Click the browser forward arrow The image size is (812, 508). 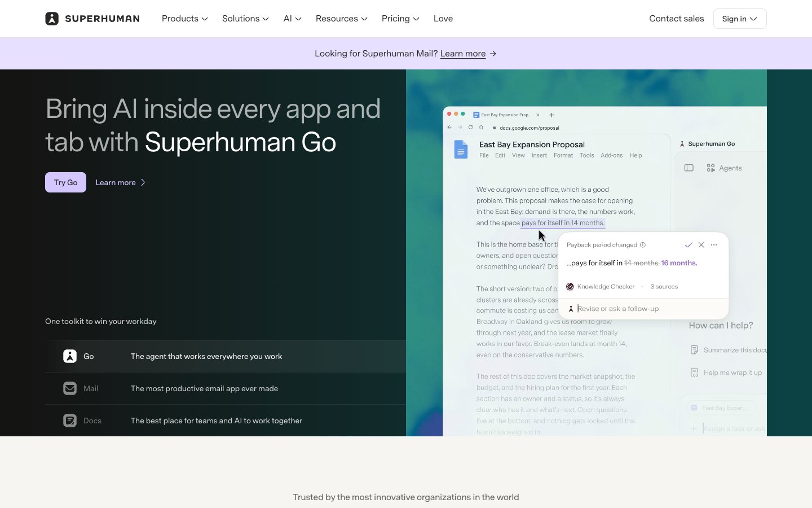[460, 128]
